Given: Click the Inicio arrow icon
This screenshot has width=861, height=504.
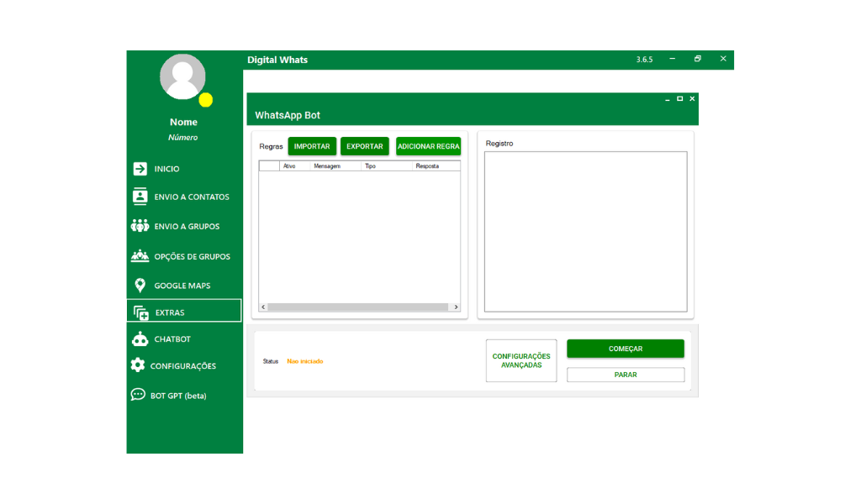Looking at the screenshot, I should click(140, 169).
